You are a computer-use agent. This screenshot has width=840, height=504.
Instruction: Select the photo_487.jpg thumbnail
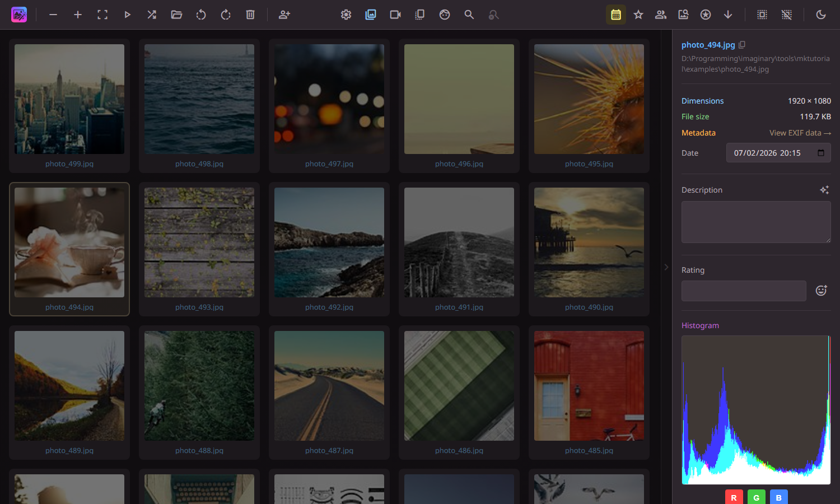(329, 386)
